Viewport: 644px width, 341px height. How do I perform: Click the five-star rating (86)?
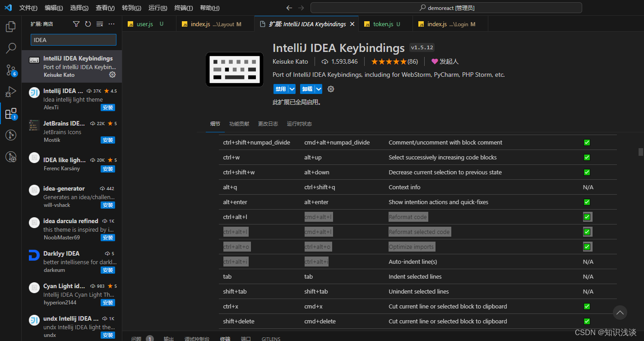[394, 61]
